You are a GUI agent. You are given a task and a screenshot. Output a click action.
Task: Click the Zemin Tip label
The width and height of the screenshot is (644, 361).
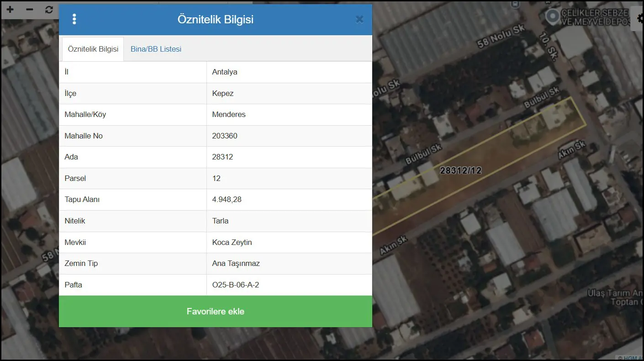tap(81, 263)
